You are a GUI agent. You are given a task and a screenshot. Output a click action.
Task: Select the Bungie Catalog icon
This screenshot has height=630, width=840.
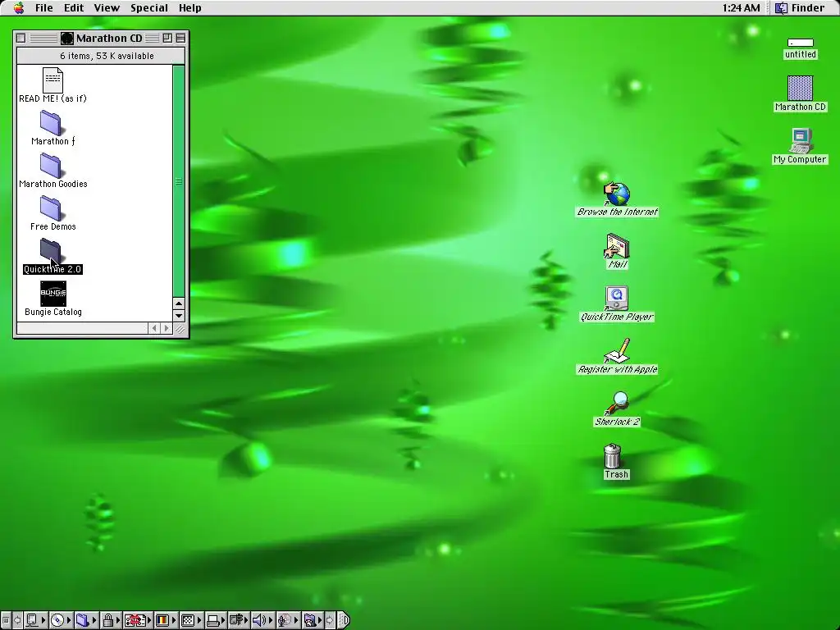tap(53, 294)
